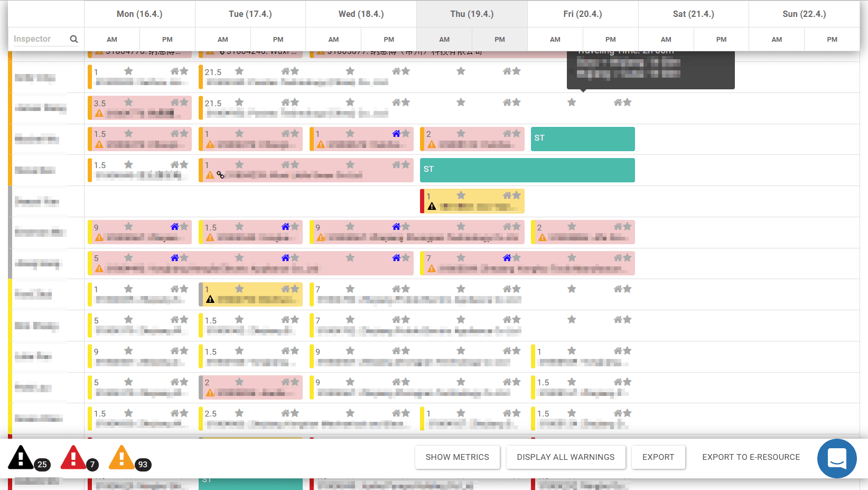Click the red warning triangle showing 7
Viewport: 868px width, 490px height.
pyautogui.click(x=73, y=457)
